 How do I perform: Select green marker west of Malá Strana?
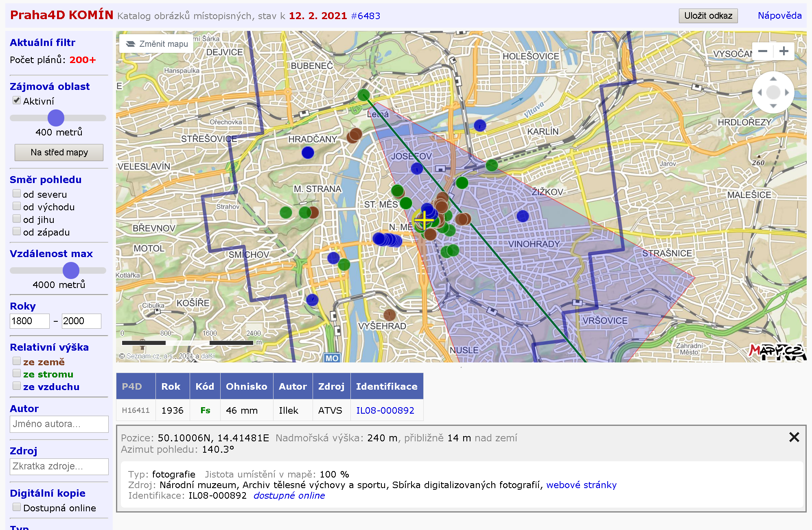(x=286, y=212)
